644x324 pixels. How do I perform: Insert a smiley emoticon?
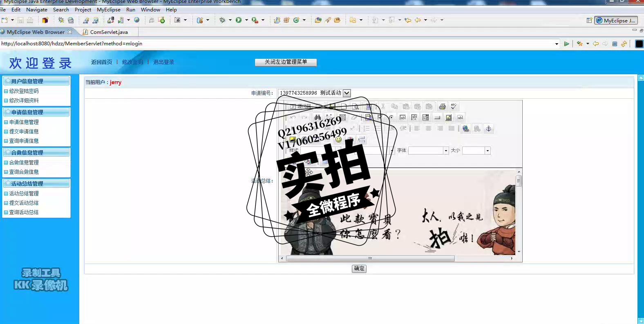click(x=338, y=140)
